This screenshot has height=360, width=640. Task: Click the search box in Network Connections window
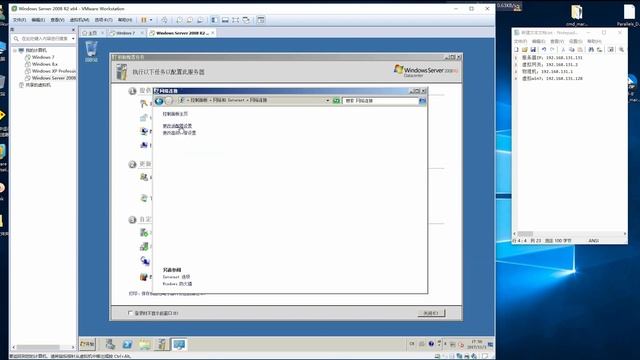coord(380,100)
